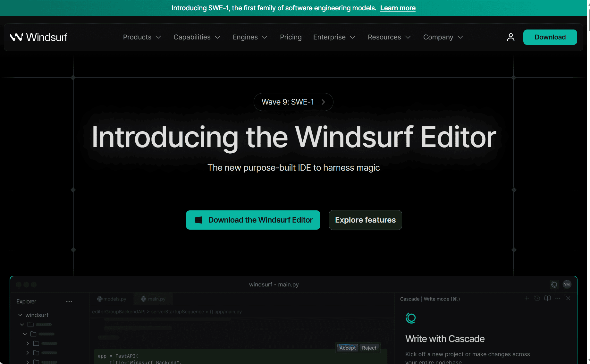Viewport: 590px width, 364px height.
Task: Accept the suggested code change
Action: [347, 348]
